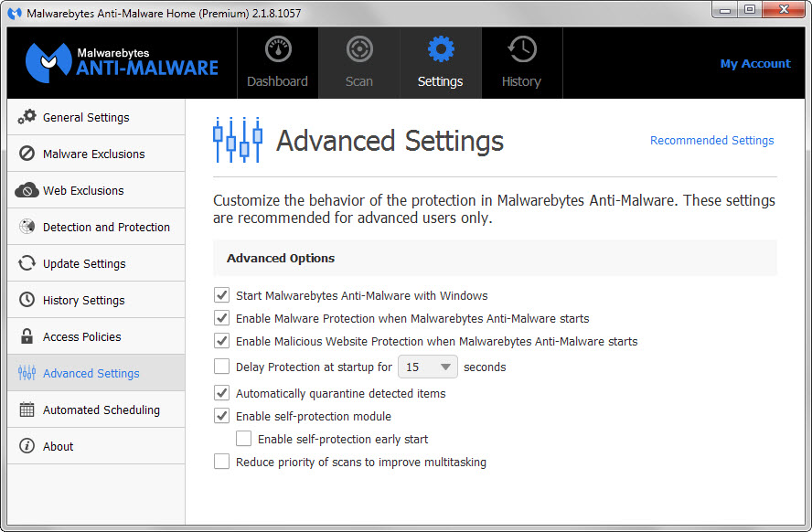Click the About info icon
This screenshot has width=812, height=532.
[27, 445]
